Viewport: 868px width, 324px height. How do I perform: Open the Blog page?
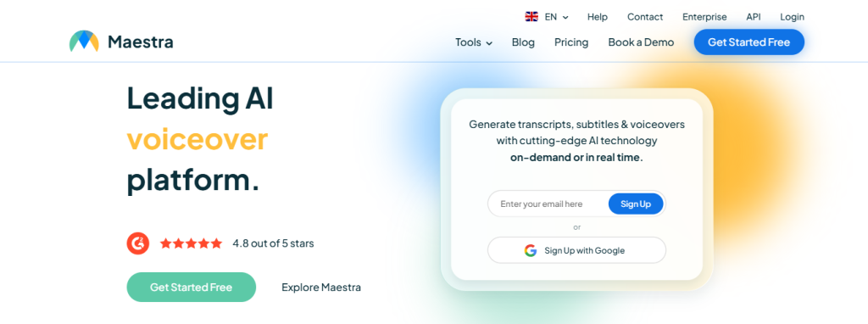pyautogui.click(x=523, y=42)
